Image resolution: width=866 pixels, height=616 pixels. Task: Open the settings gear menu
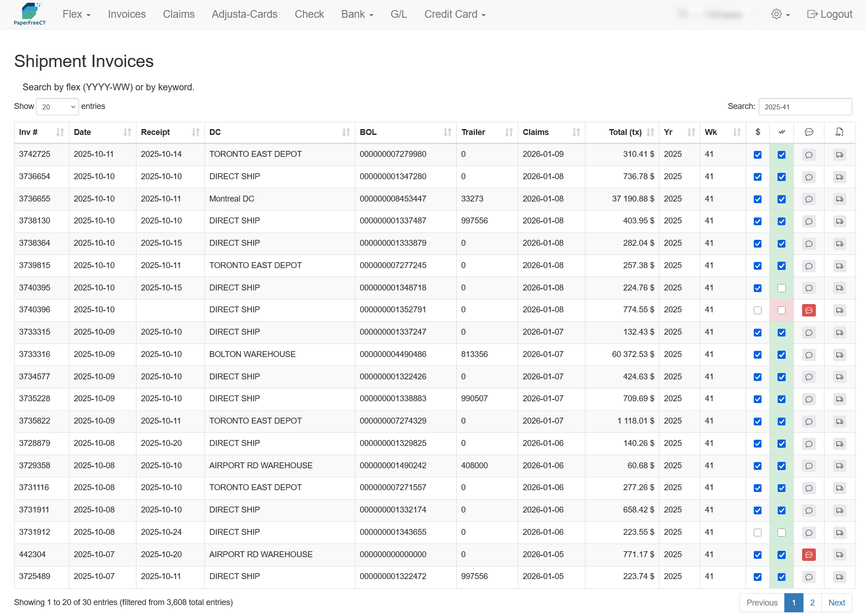pyautogui.click(x=780, y=15)
